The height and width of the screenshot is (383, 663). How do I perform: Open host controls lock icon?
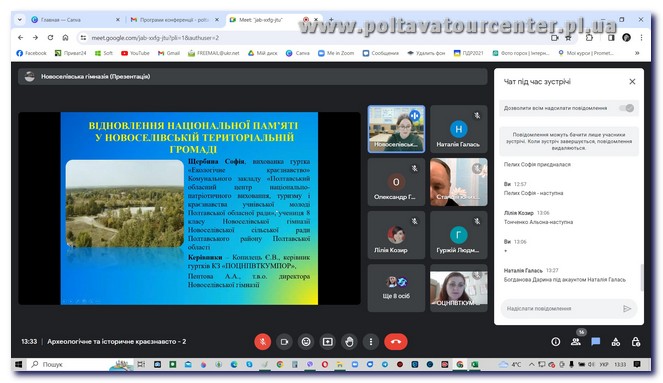pyautogui.click(x=636, y=342)
